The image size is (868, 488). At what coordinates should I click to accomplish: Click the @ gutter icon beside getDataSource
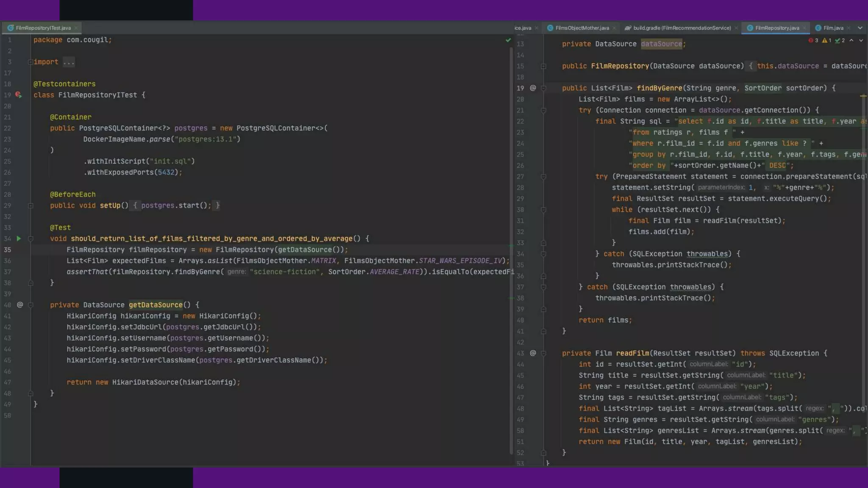pos(20,305)
